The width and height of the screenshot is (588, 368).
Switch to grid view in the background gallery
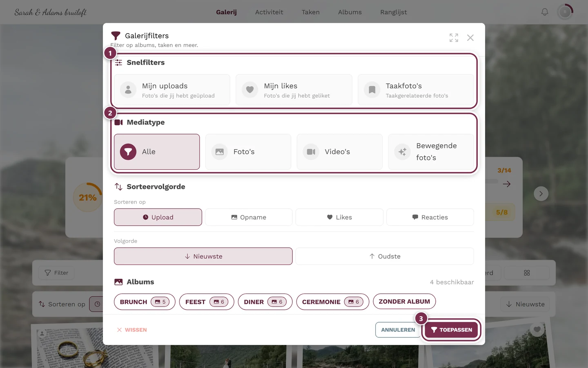pos(527,273)
